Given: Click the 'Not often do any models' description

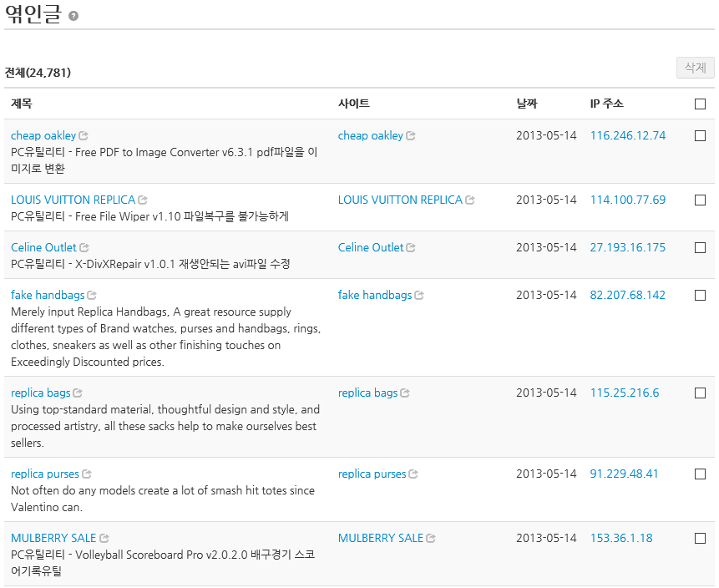Looking at the screenshot, I should [x=163, y=499].
